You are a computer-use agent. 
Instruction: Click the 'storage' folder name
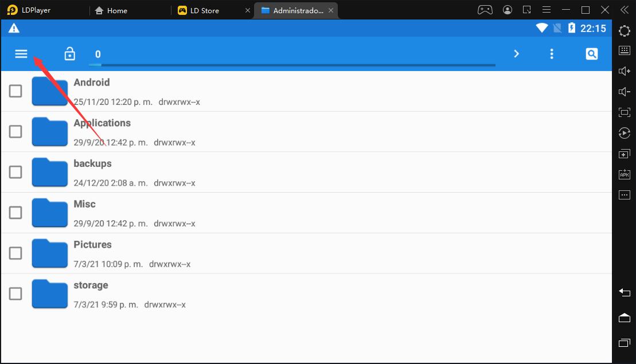click(x=91, y=285)
